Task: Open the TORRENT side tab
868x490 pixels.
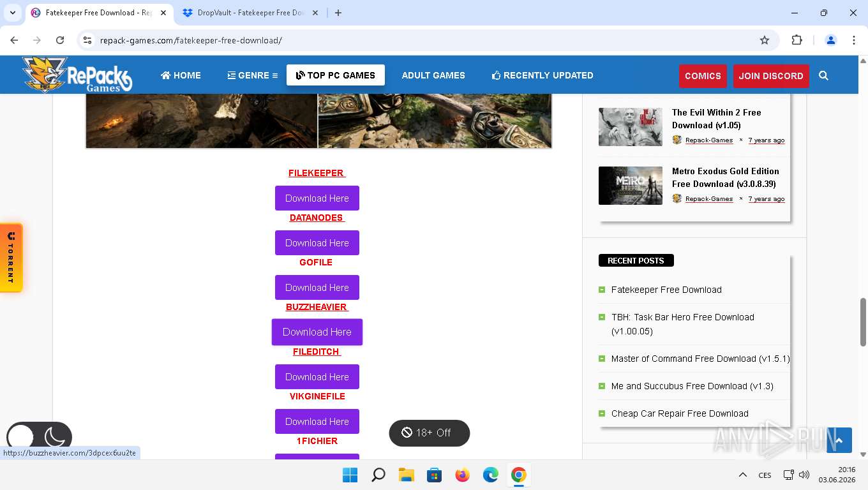Action: pyautogui.click(x=11, y=258)
